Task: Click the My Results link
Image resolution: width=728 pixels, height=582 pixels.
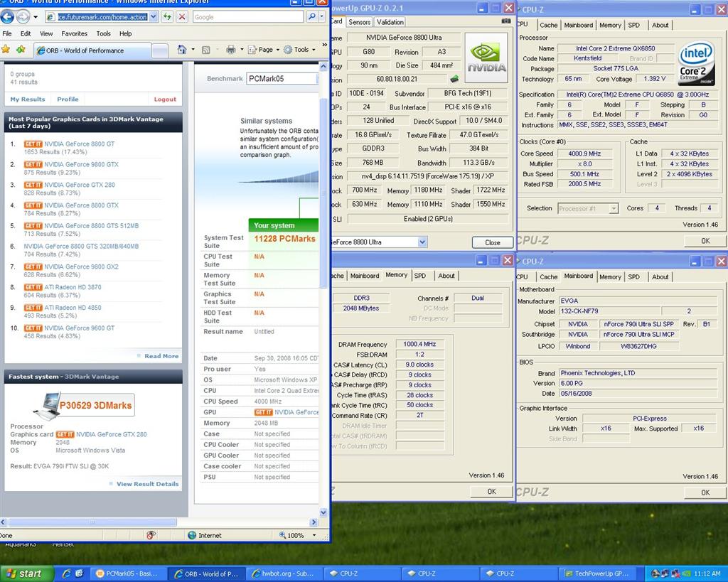Action: 28,99
